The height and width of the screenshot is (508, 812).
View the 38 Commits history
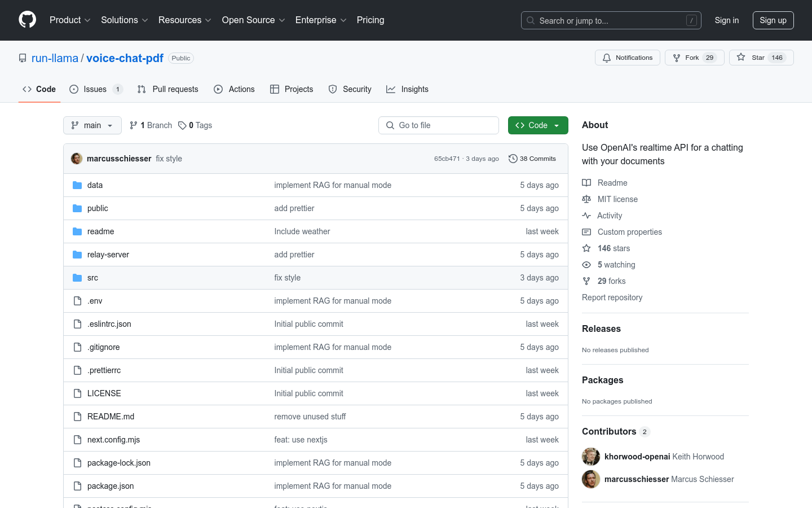point(532,159)
